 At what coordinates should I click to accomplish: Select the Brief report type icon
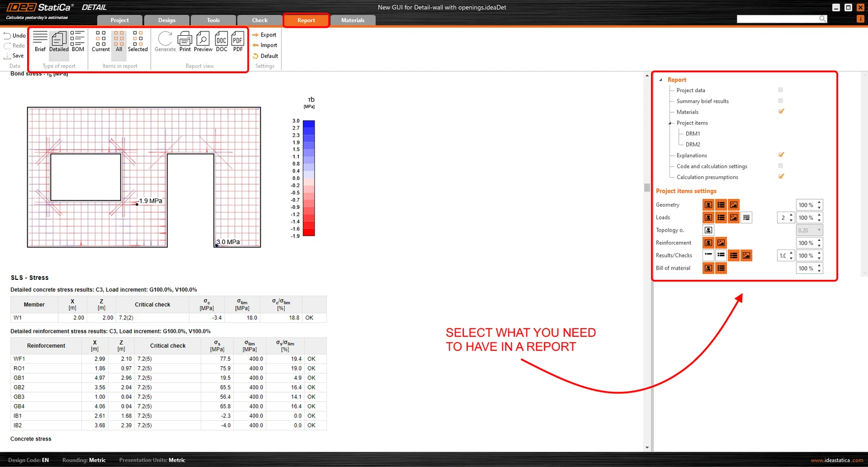[40, 41]
